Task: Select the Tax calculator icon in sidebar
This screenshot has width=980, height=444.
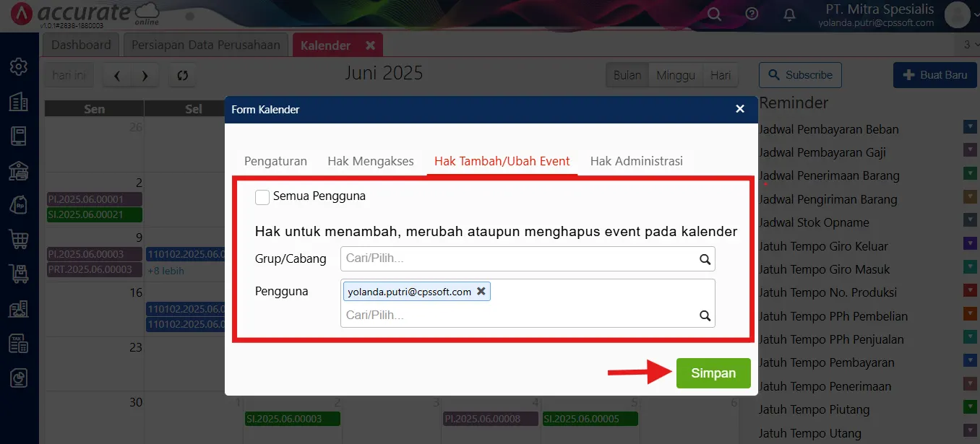Action: click(20, 344)
